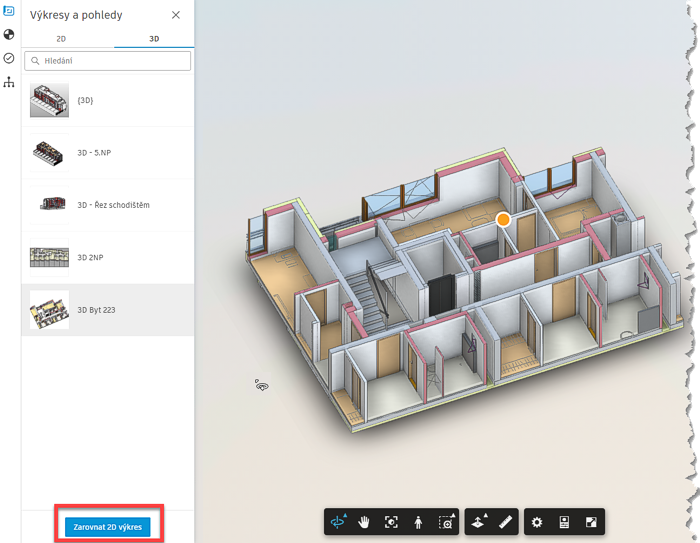Image resolution: width=700 pixels, height=543 pixels.
Task: Open the 3D Byt 223 thumbnail
Action: [x=49, y=310]
